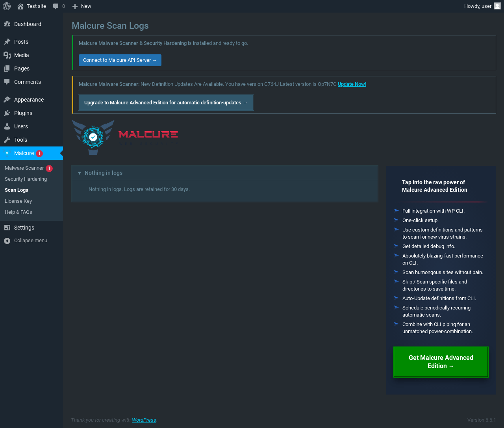
Task: Click the Malcure sidebar menu icon
Action: [x=7, y=153]
